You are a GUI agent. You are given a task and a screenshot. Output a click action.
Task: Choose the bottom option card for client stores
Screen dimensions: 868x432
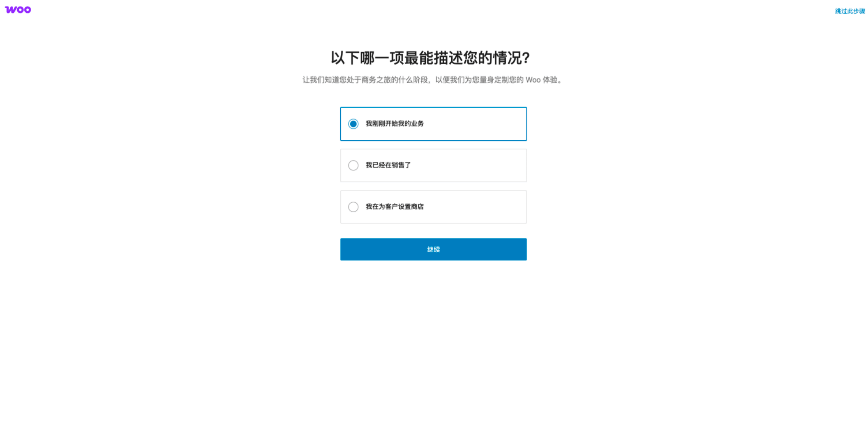433,207
